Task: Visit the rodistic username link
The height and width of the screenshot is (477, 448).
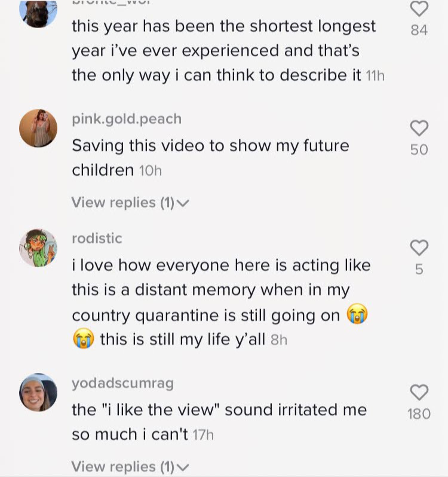Action: coord(97,239)
